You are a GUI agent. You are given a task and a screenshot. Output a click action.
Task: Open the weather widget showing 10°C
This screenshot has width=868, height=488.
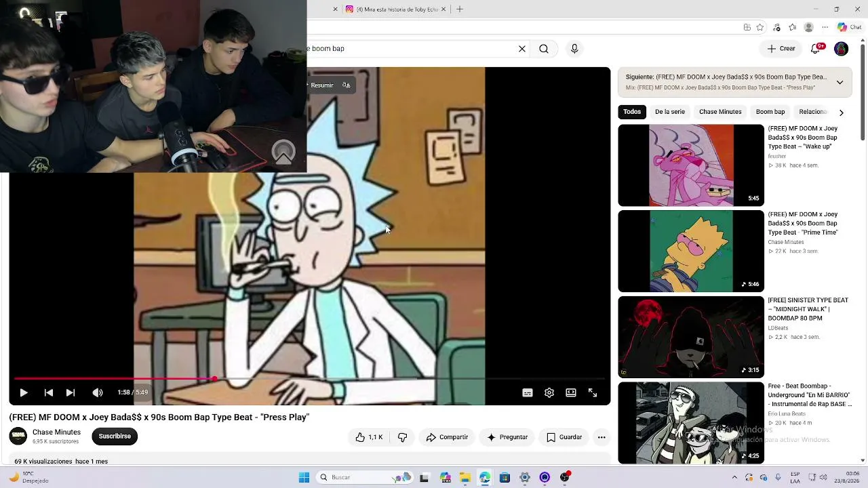click(30, 477)
